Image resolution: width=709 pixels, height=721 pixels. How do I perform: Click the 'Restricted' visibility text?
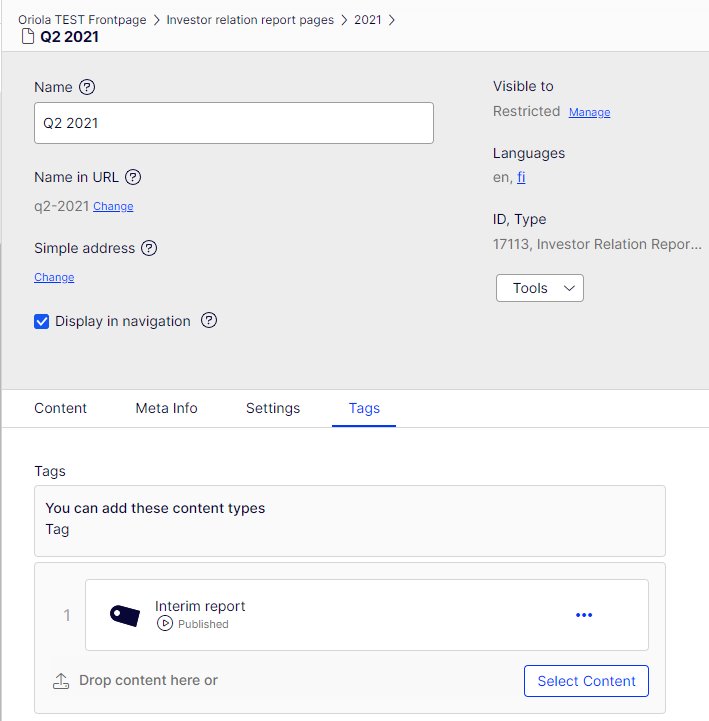click(526, 111)
